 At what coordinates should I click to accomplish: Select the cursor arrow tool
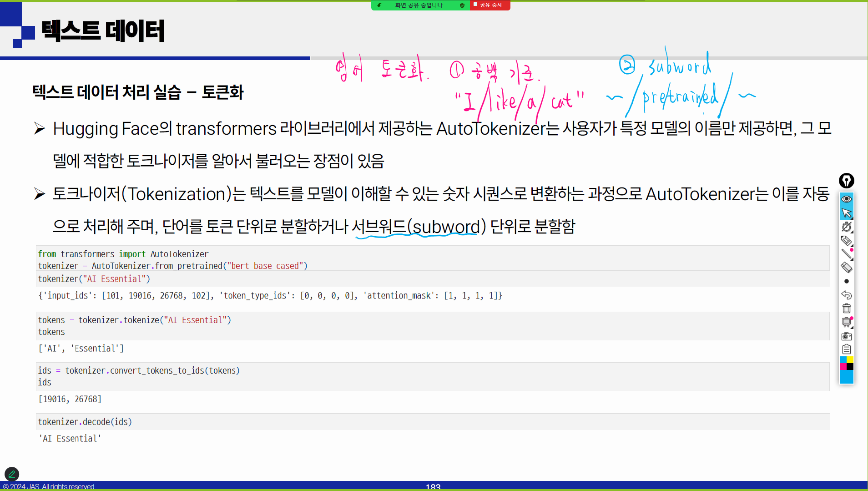point(846,213)
